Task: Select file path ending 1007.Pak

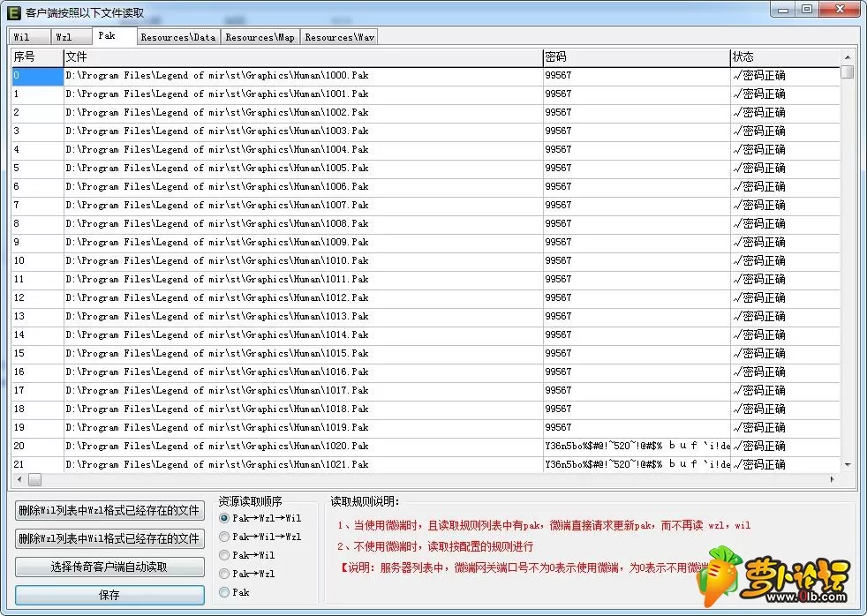Action: pos(303,205)
